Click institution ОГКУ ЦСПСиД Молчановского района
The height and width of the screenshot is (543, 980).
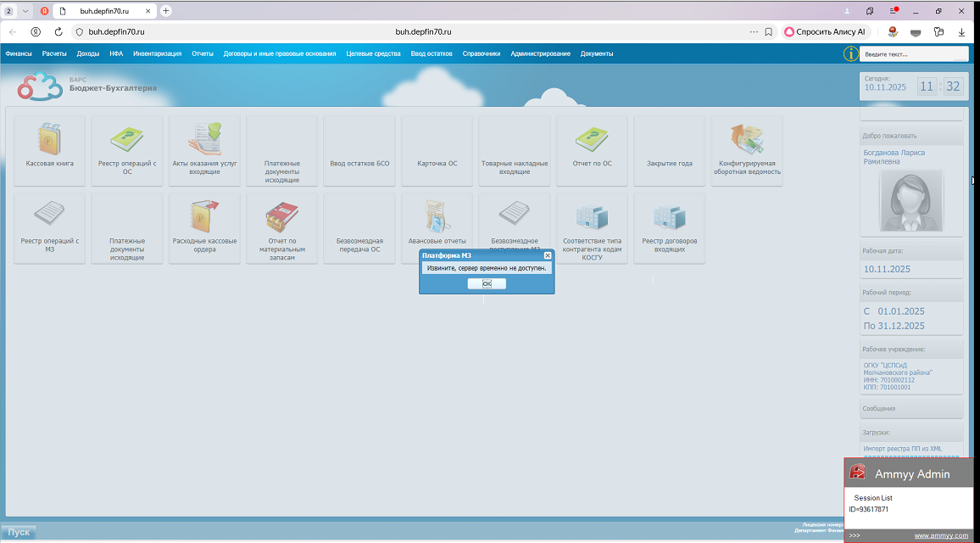click(x=898, y=368)
